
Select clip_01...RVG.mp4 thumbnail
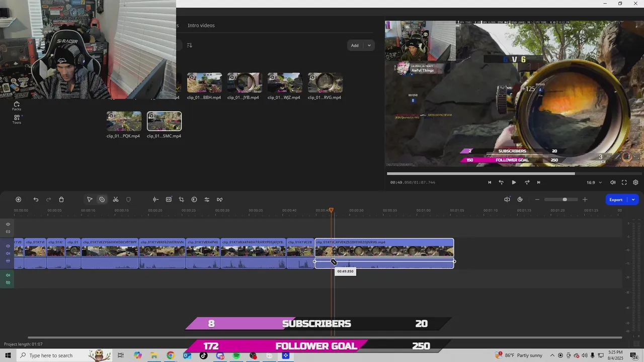pyautogui.click(x=325, y=83)
